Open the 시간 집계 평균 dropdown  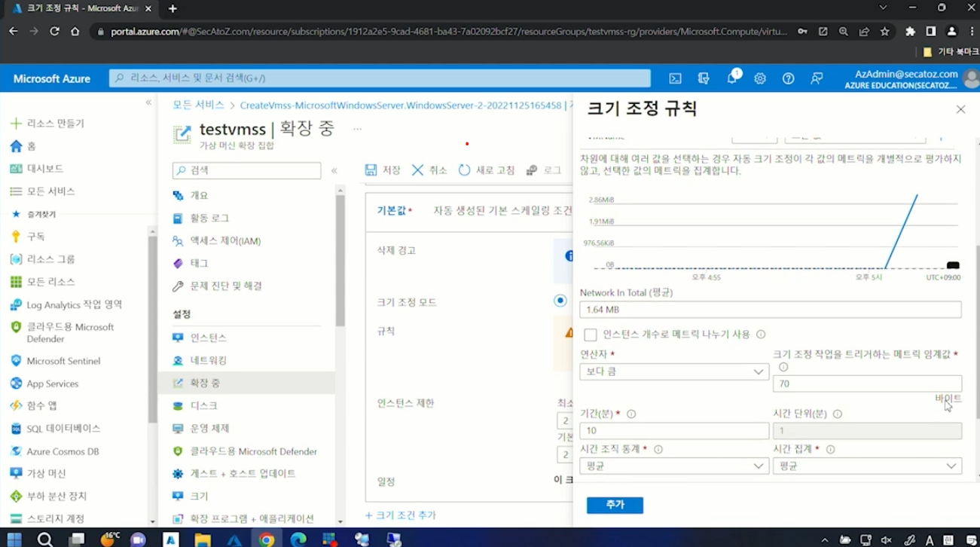[x=867, y=466]
